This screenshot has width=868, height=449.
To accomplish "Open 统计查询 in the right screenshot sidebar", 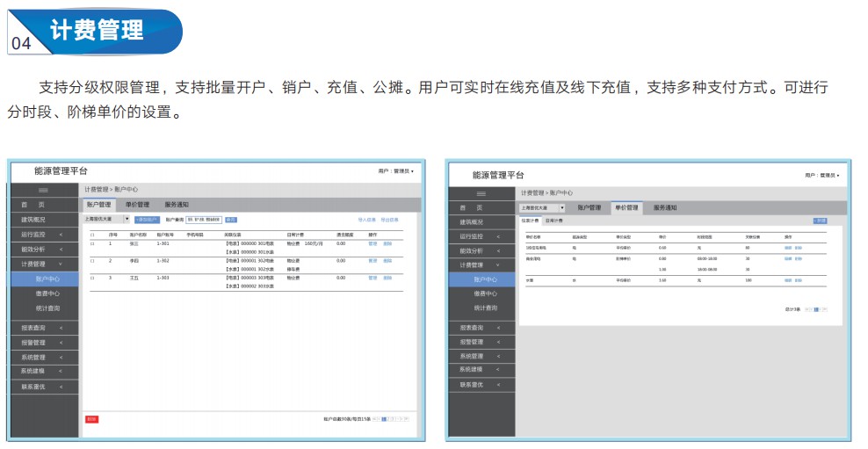I will click(485, 308).
